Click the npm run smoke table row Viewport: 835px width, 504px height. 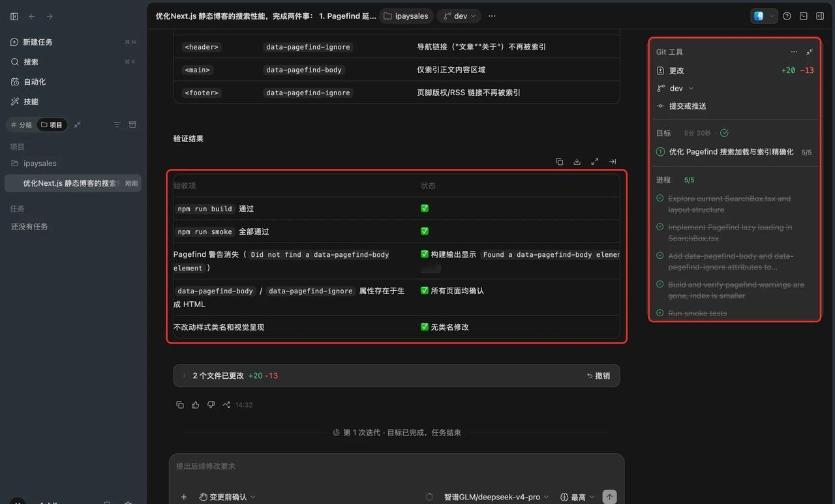[397, 231]
